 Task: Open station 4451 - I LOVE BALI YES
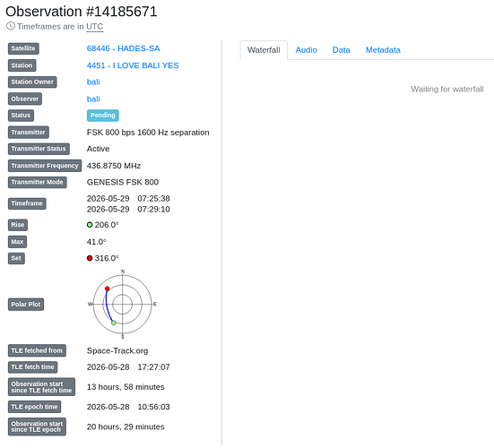pos(133,65)
